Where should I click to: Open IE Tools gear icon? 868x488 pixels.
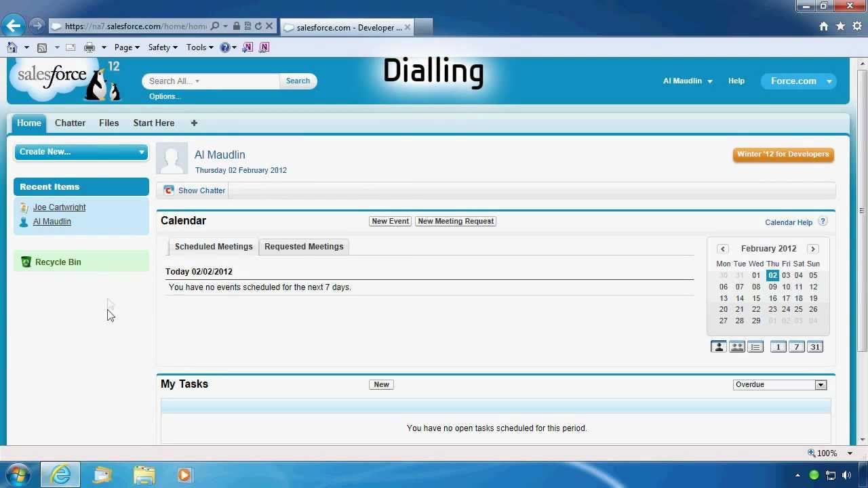click(857, 26)
